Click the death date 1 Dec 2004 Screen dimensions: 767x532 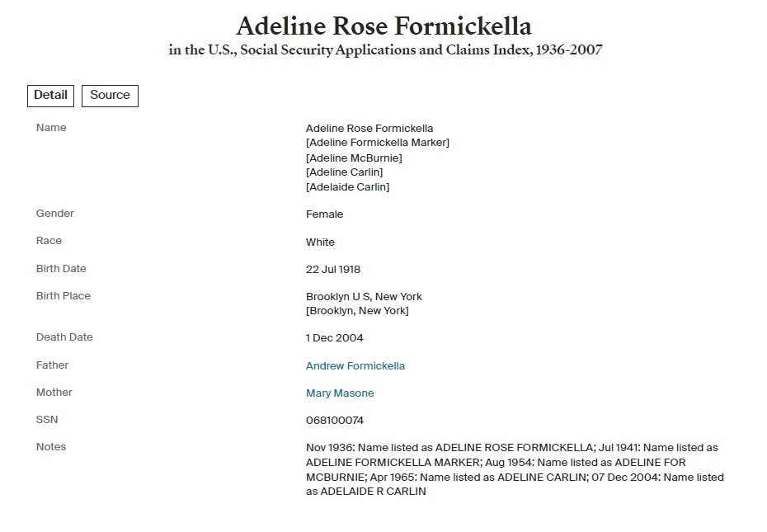click(x=335, y=338)
